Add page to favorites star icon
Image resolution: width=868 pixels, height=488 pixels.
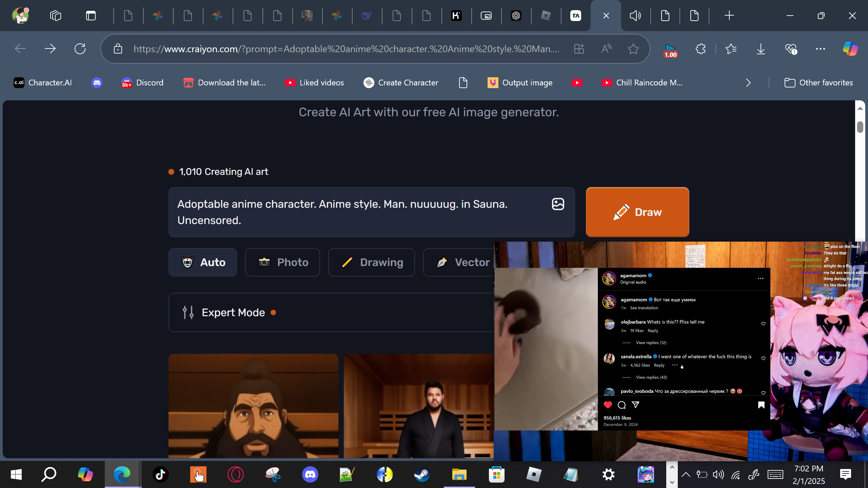(633, 49)
